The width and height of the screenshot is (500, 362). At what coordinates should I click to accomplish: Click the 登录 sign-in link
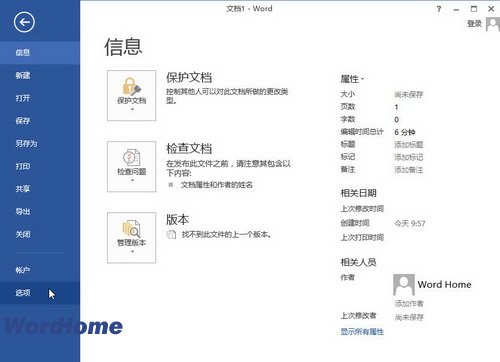(x=474, y=24)
